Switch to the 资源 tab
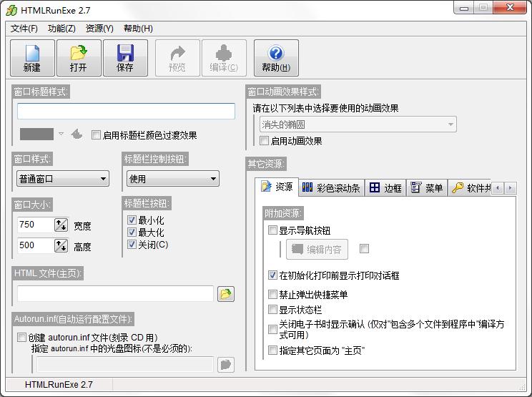 (277, 187)
